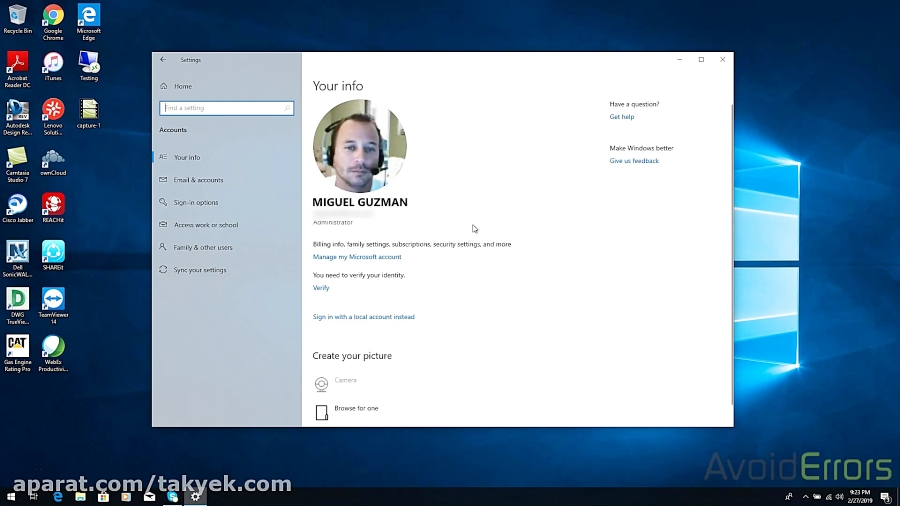
Task: Focus the Find a setting search box
Action: click(226, 108)
